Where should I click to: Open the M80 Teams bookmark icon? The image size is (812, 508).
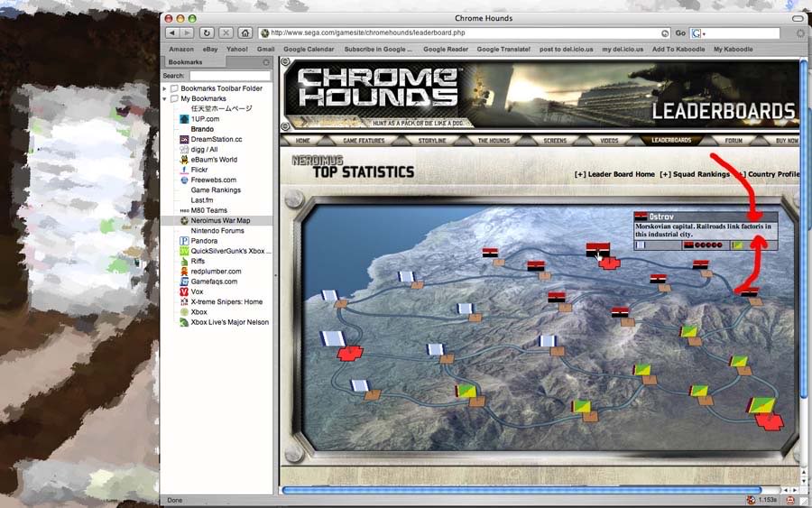pos(184,211)
